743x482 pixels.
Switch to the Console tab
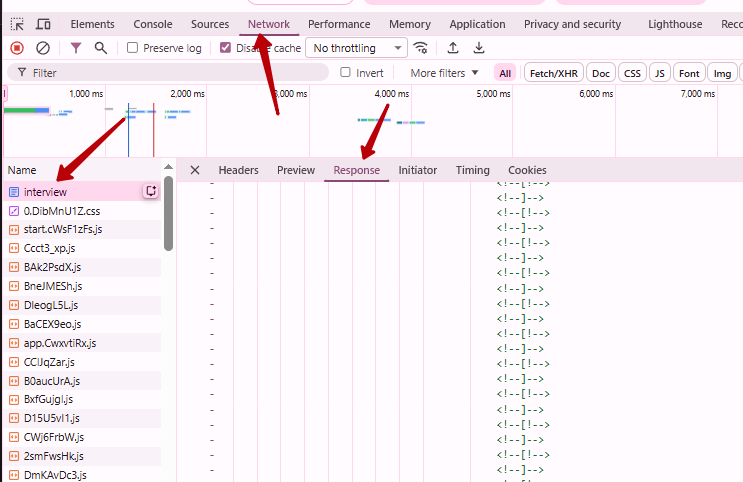(x=152, y=24)
